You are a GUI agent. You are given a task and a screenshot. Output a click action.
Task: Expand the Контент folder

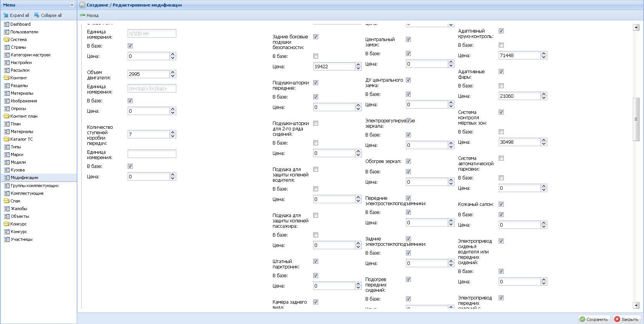pyautogui.click(x=7, y=78)
